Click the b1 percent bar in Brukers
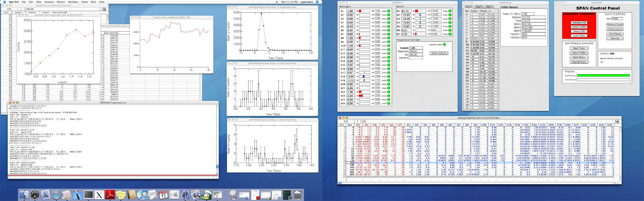644x201 pixels. tap(421, 11)
